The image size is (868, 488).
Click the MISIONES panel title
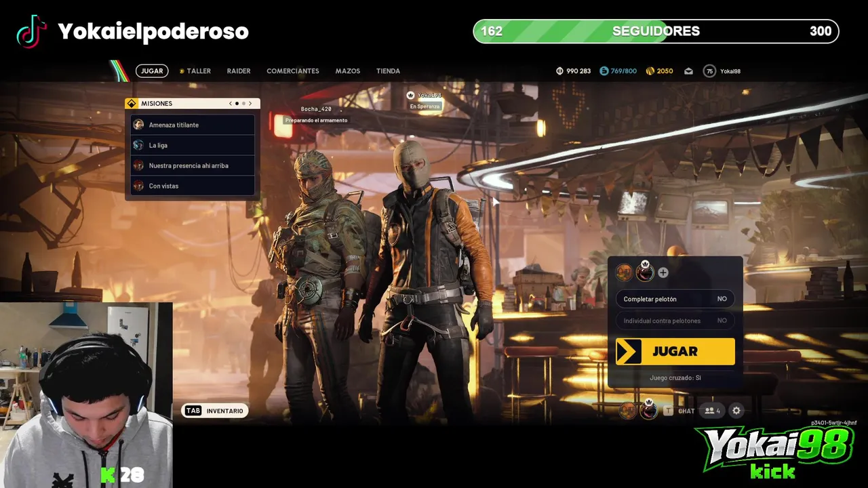pyautogui.click(x=157, y=104)
